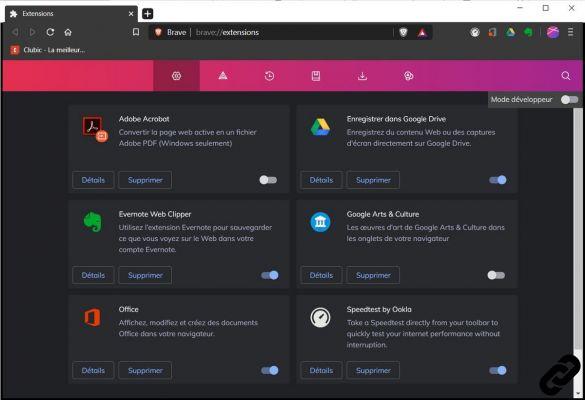
Task: Click the Evernote elephant logo
Action: click(92, 222)
